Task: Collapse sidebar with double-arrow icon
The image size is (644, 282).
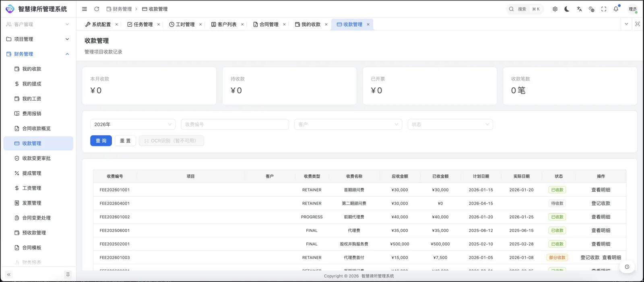Action: (9, 274)
